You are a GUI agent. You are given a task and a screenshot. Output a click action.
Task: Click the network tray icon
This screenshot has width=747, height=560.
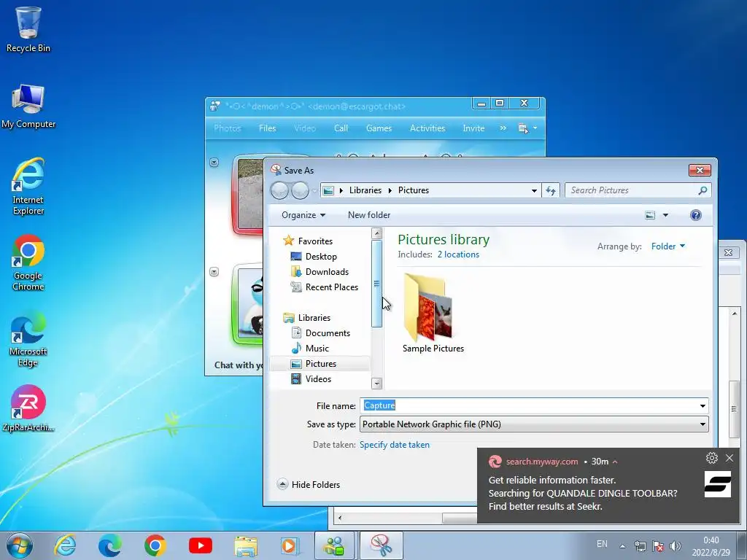click(x=640, y=546)
